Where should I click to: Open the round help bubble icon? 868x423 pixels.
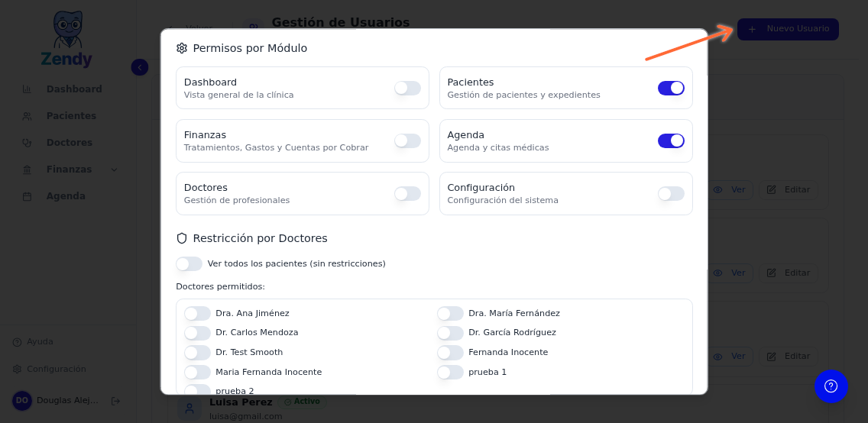click(x=831, y=386)
